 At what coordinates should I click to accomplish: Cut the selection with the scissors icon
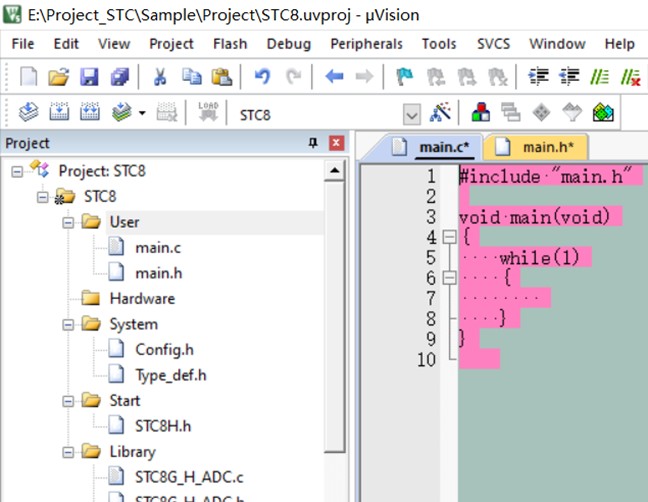[x=160, y=76]
